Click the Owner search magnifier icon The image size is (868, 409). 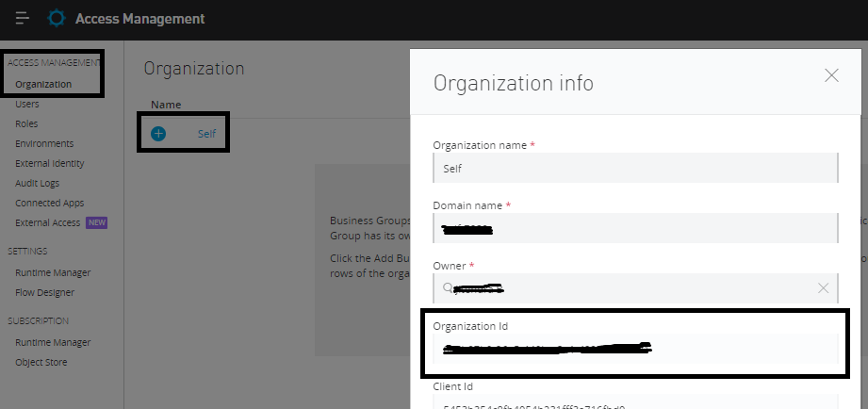click(449, 288)
